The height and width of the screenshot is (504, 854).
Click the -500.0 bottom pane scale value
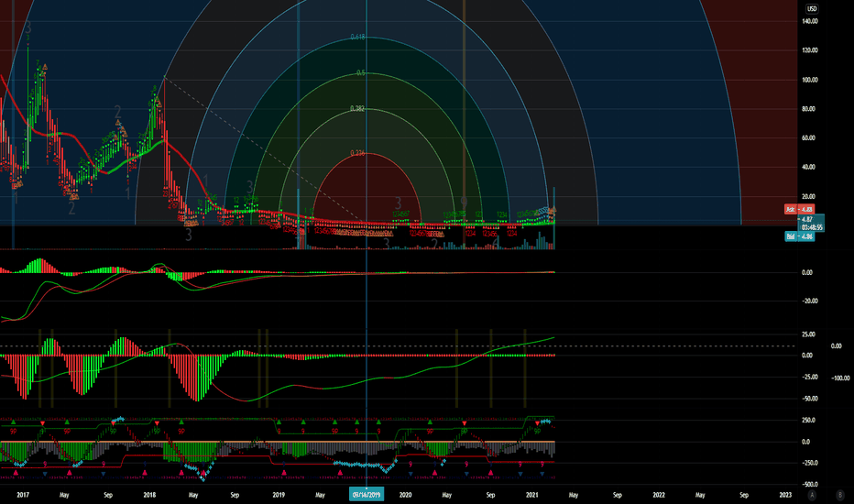pyautogui.click(x=809, y=484)
